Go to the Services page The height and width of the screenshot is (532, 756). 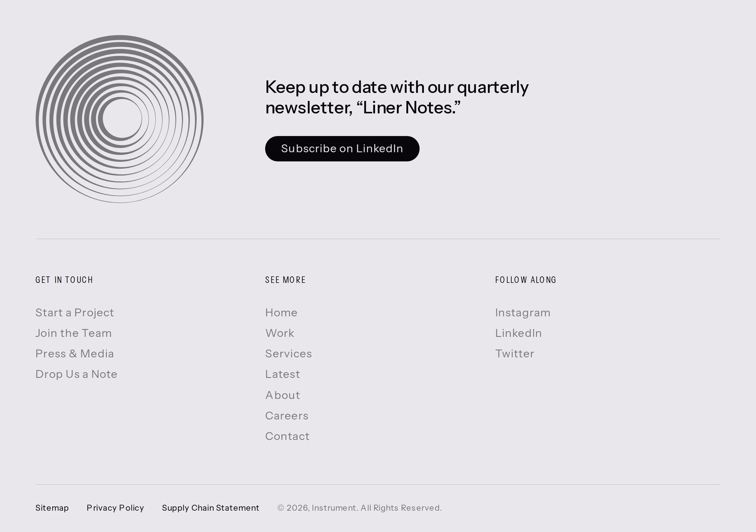pyautogui.click(x=288, y=354)
